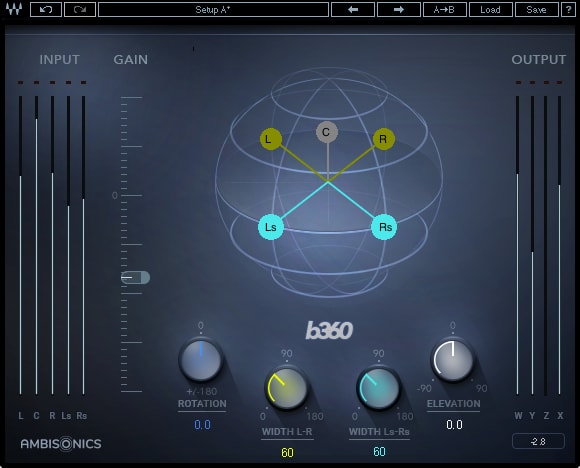This screenshot has width=580, height=468.
Task: Open the Load preset menu
Action: (490, 10)
